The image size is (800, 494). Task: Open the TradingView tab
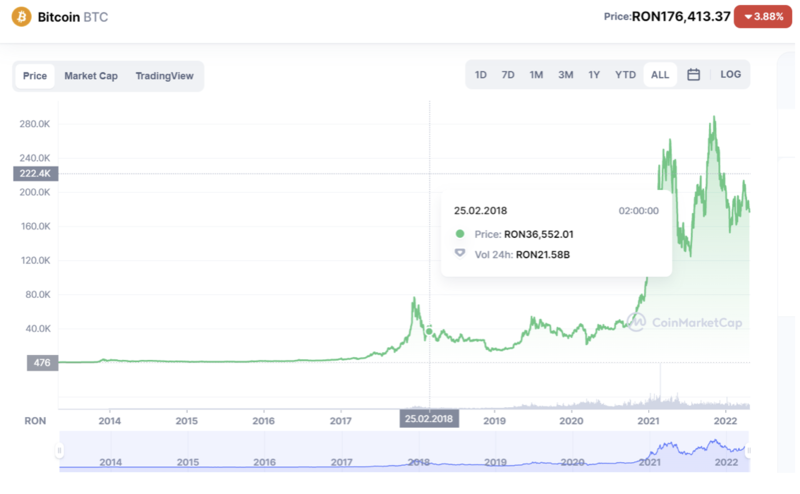164,76
